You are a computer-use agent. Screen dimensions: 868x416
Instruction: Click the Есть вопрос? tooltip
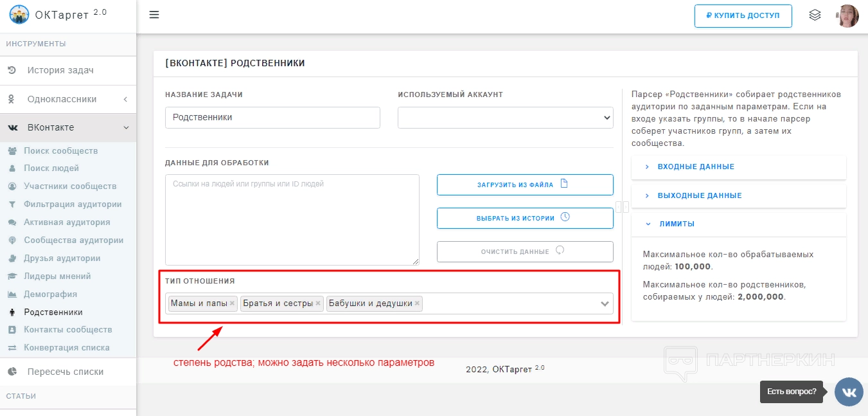(792, 392)
